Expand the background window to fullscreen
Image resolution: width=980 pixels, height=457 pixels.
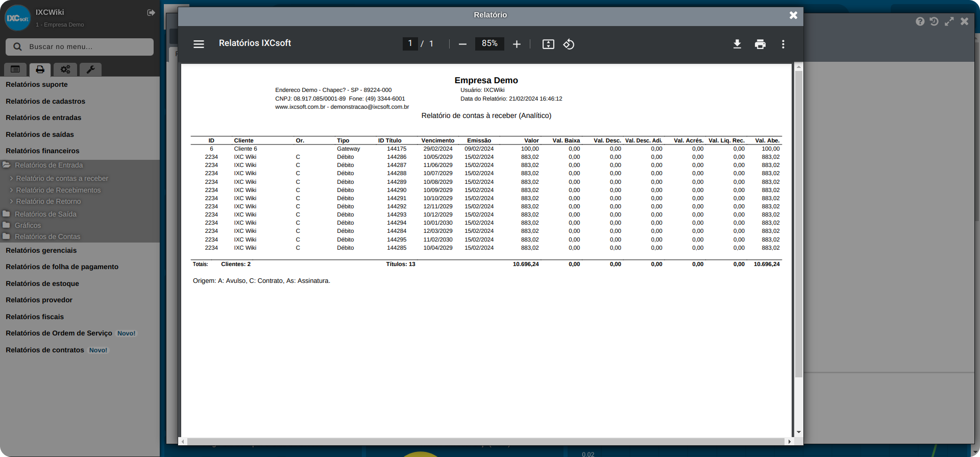coord(949,21)
